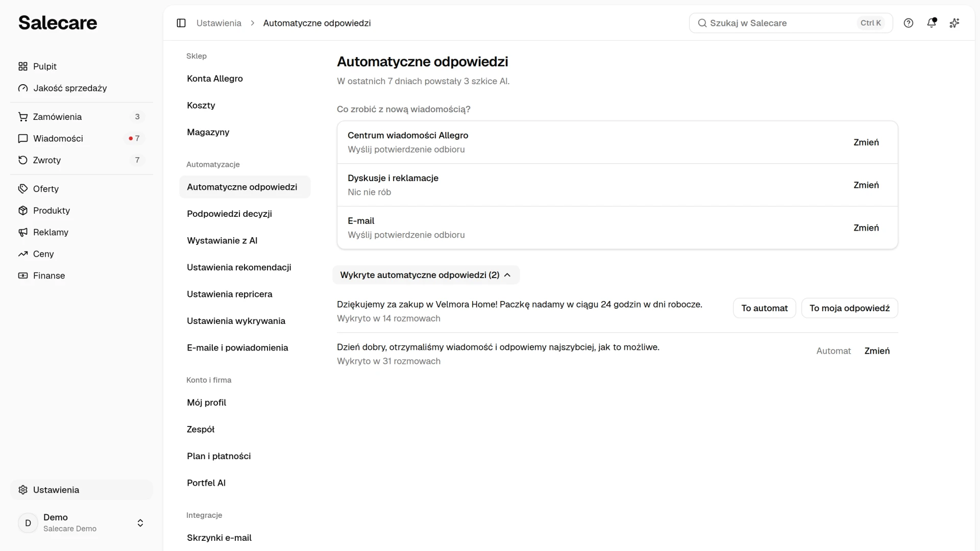Focus the Szukaj w Salecare search field

tap(791, 23)
